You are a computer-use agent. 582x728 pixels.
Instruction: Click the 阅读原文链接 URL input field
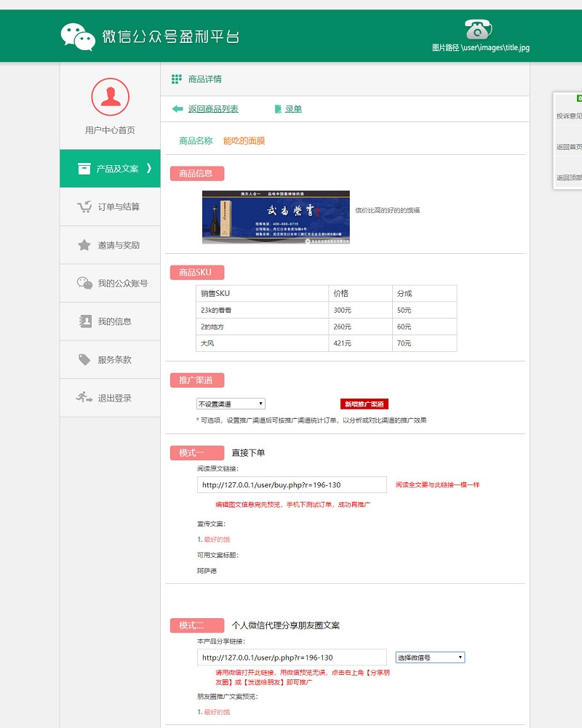(292, 485)
